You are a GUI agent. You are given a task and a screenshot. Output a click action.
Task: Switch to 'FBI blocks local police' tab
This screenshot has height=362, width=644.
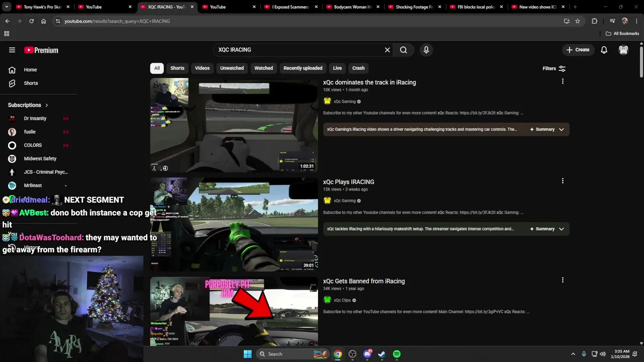click(x=476, y=7)
